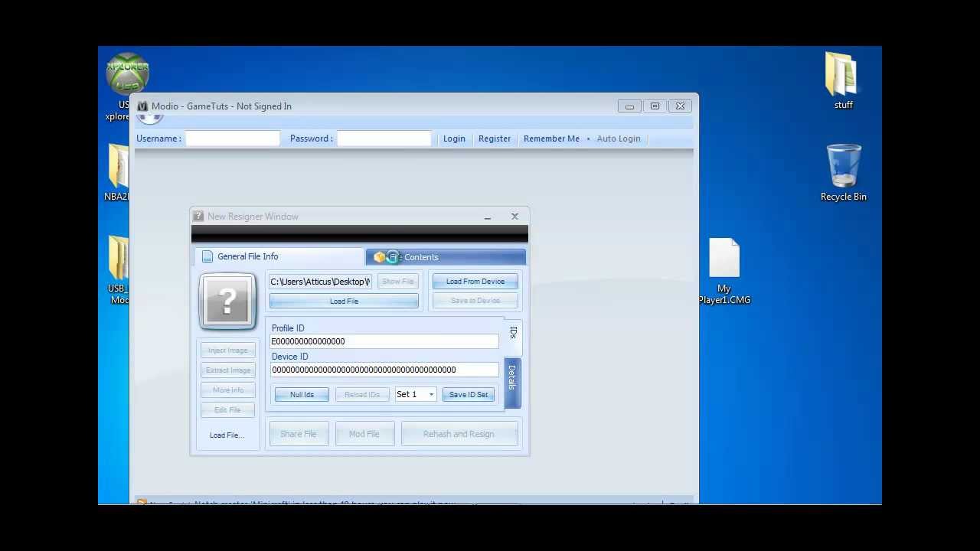
Task: Click the Load File... link in sidebar
Action: [227, 435]
